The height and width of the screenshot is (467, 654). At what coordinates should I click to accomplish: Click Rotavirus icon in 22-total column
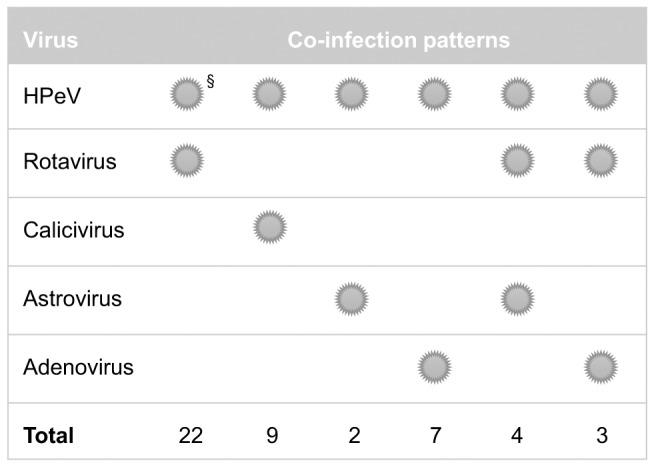(x=187, y=161)
